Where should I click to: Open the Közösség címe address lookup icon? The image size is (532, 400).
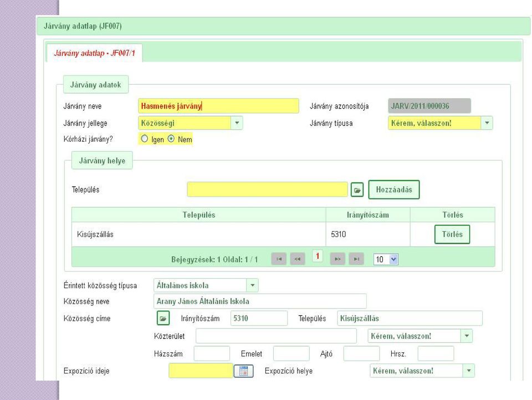[163, 319]
